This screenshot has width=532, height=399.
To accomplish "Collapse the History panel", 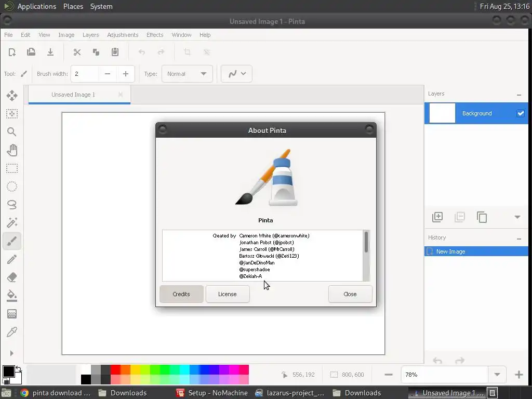I will [519, 239].
